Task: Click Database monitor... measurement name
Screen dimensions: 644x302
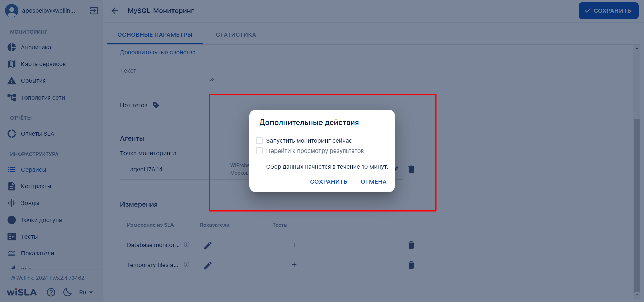Action: point(153,245)
